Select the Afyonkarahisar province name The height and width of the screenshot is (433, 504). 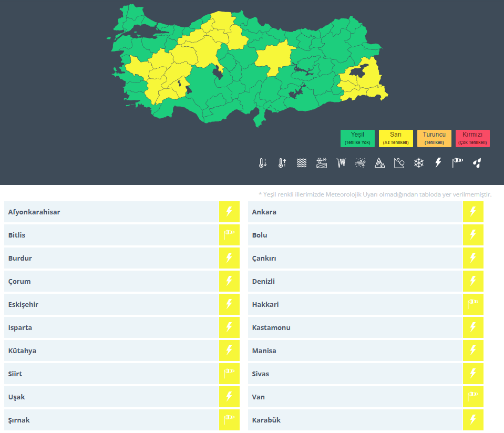tap(34, 212)
